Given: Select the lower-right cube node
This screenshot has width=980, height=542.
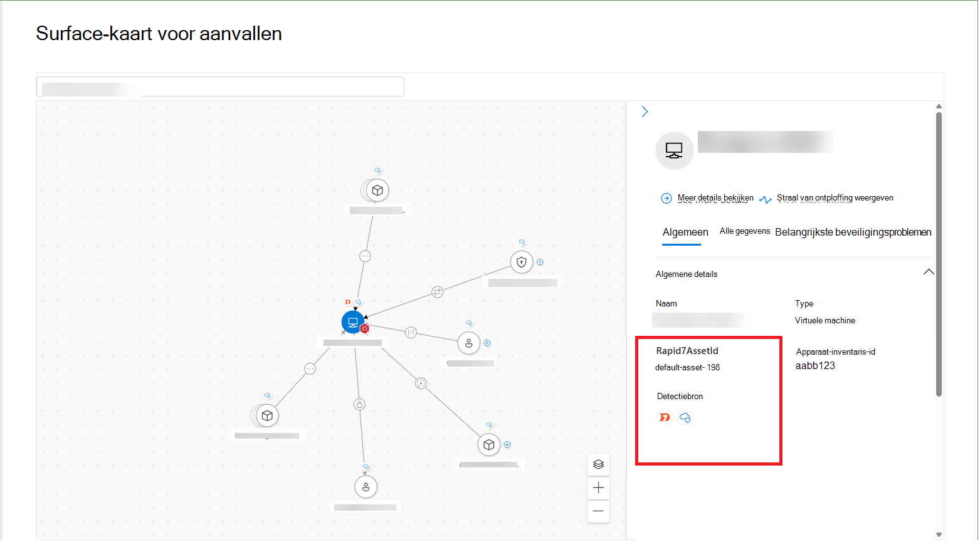Looking at the screenshot, I should point(489,445).
